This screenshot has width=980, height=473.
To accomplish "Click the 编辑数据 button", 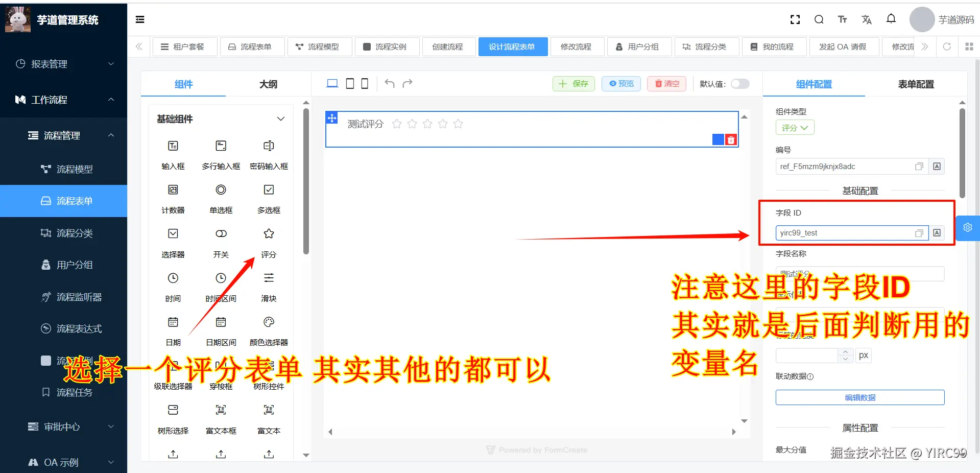I will (x=859, y=397).
